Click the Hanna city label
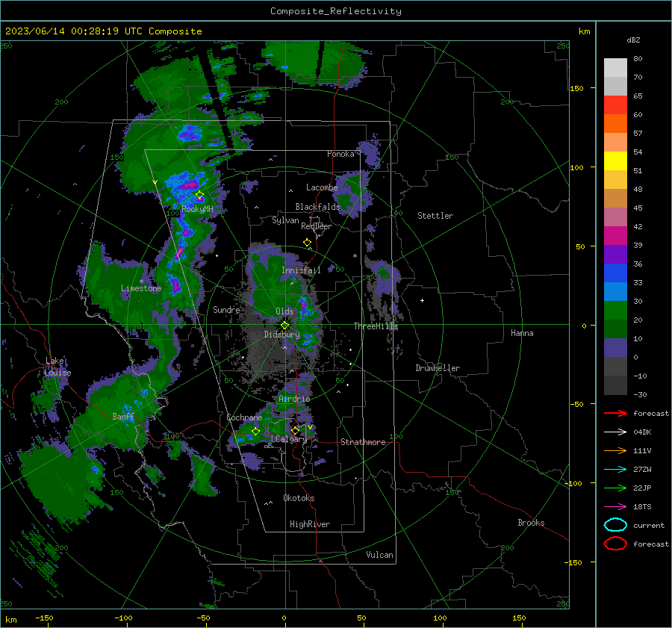The height and width of the screenshot is (628, 672). click(x=522, y=333)
